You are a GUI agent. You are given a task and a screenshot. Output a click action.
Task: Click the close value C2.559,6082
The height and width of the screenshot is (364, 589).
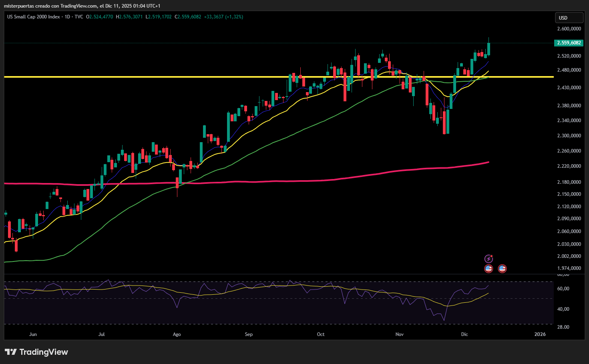[x=188, y=17]
